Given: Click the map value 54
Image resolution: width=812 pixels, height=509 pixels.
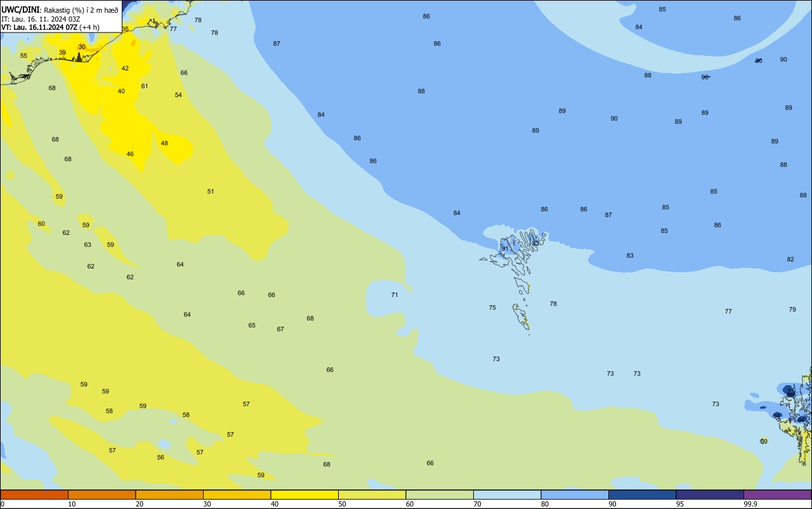Looking at the screenshot, I should click(178, 95).
